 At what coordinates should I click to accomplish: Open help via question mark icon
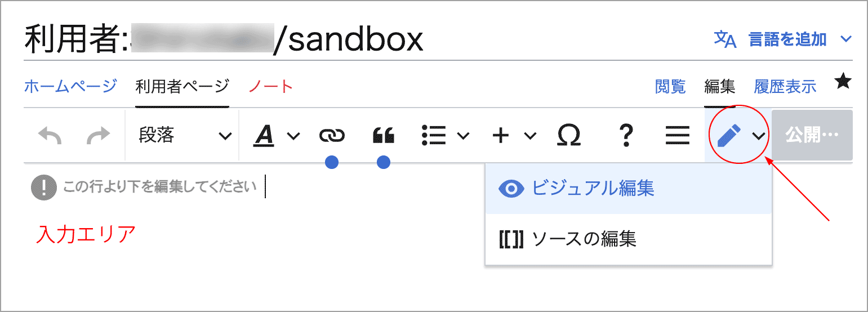coord(625,136)
